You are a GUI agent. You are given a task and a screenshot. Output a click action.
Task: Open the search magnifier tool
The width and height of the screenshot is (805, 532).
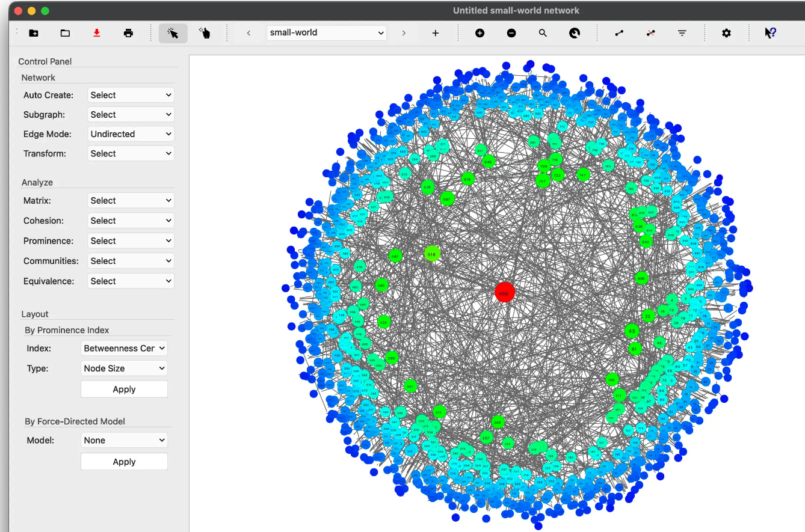click(543, 33)
